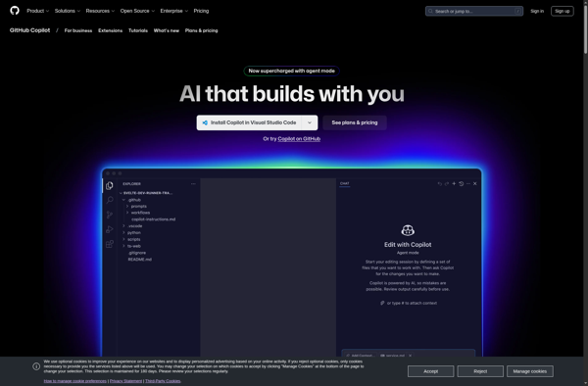
Task: Close the Chat panel with X icon
Action: pos(475,183)
